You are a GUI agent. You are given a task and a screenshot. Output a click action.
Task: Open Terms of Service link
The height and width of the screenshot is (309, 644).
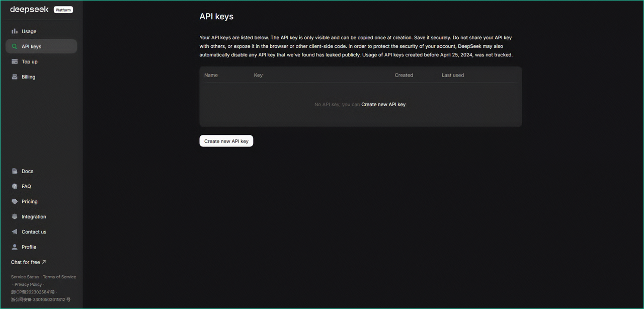pyautogui.click(x=59, y=277)
